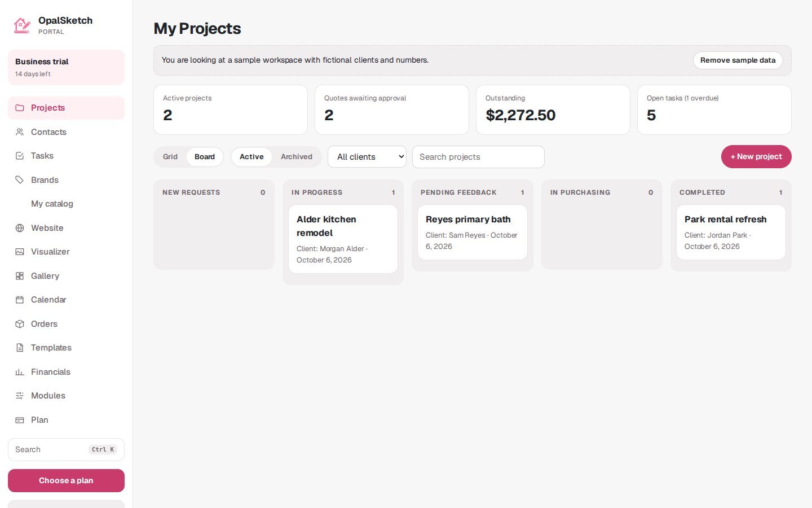Click 'Client: Sam Reyes' text
The image size is (812, 508).
point(456,235)
